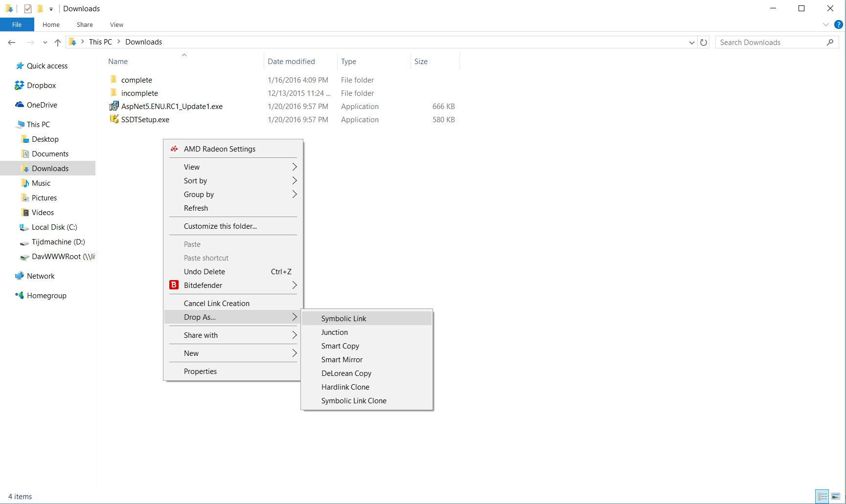This screenshot has height=504, width=846.
Task: Sort files by the Type column
Action: (374, 61)
